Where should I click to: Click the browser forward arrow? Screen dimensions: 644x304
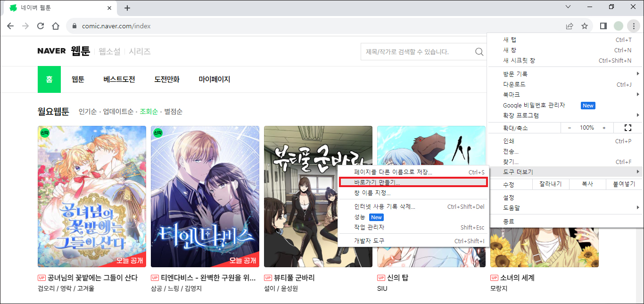click(25, 26)
